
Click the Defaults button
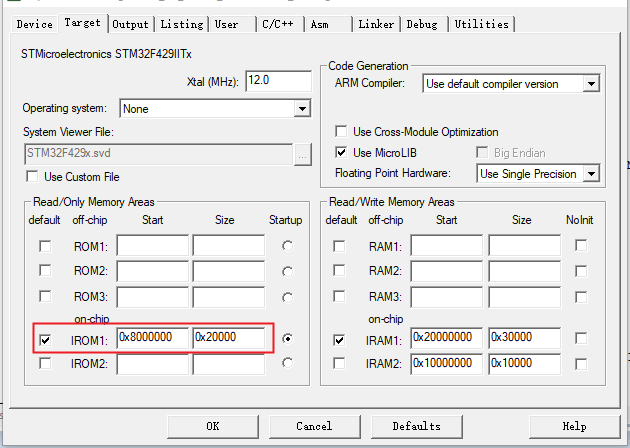click(417, 426)
